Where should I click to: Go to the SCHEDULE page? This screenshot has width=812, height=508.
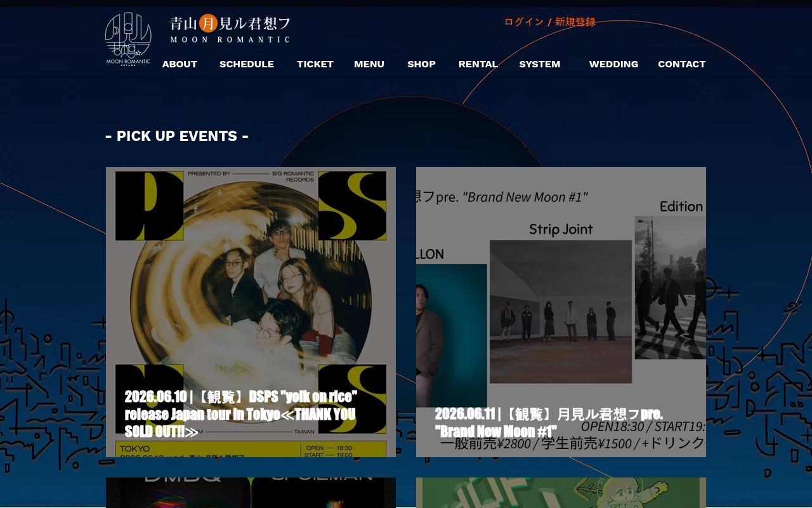click(x=247, y=64)
